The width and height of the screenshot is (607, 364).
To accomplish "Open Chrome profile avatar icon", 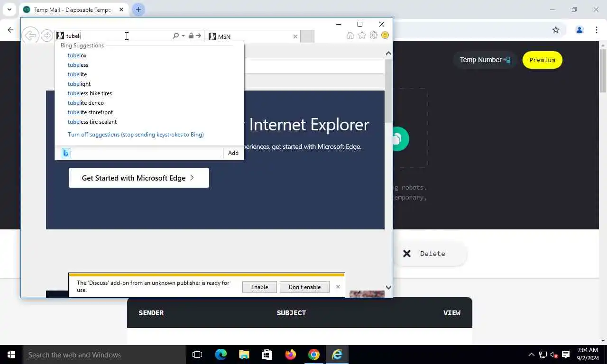I will pyautogui.click(x=579, y=30).
